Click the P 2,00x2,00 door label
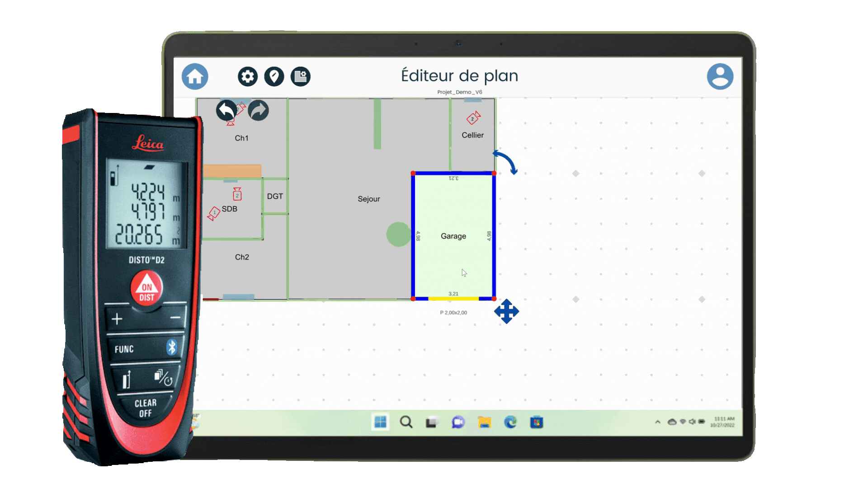This screenshot has height=488, width=868. (x=453, y=313)
